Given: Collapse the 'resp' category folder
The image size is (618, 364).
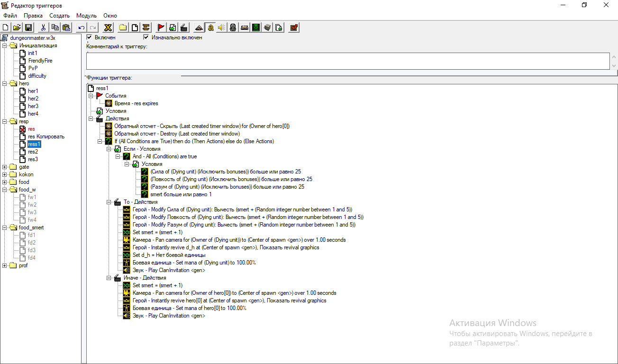Looking at the screenshot, I should tap(5, 121).
